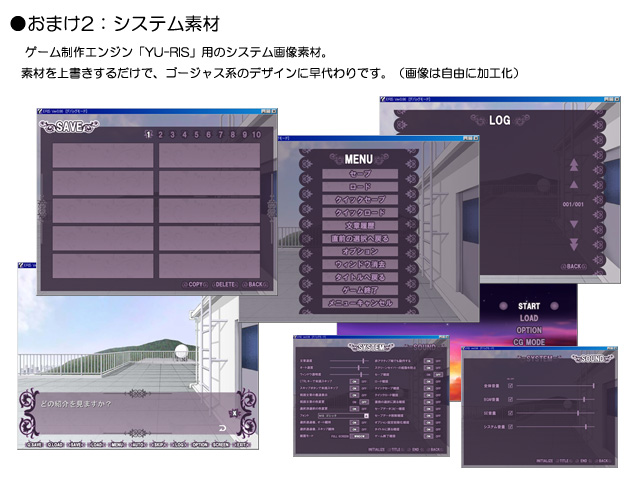The height and width of the screenshot is (480, 640).
Task: Click AUTO in the game window bottom bar
Action: coord(138,444)
